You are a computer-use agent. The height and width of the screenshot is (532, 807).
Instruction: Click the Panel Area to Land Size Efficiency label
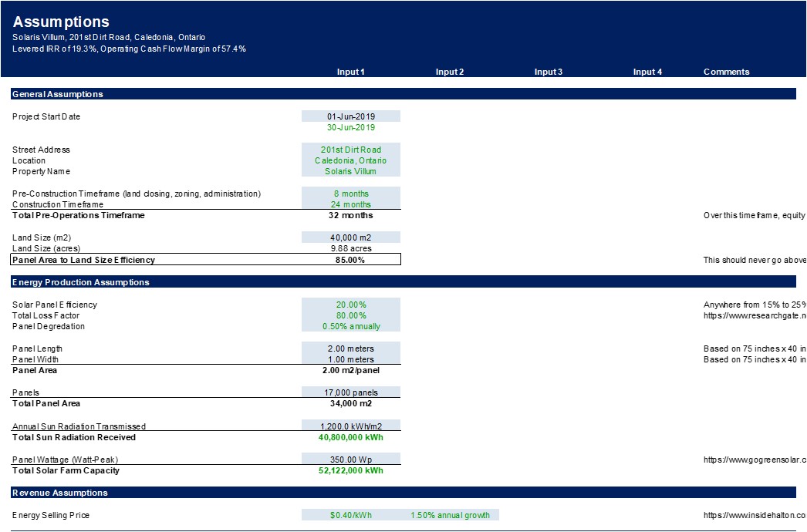click(x=83, y=260)
